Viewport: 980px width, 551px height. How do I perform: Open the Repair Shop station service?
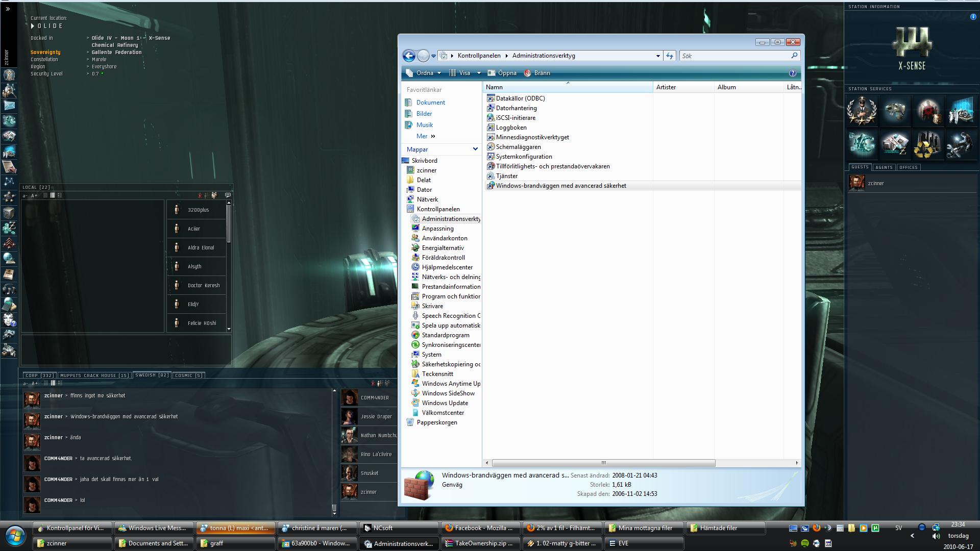[960, 144]
